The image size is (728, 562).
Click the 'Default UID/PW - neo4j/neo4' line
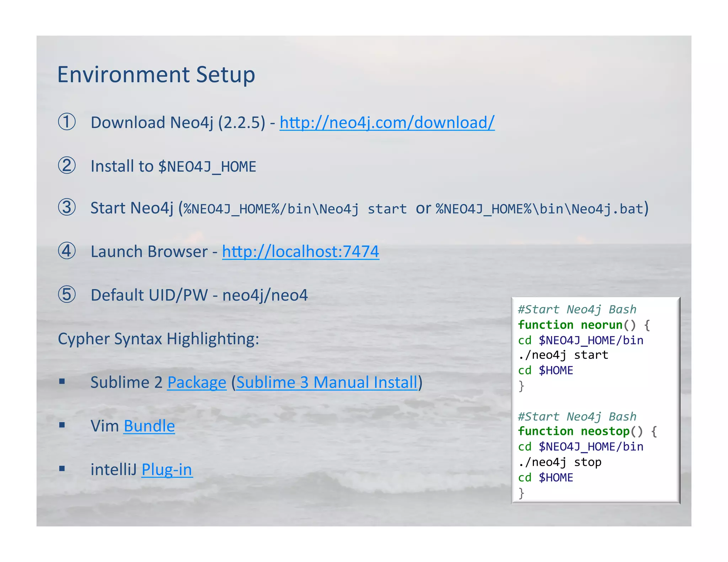[199, 295]
